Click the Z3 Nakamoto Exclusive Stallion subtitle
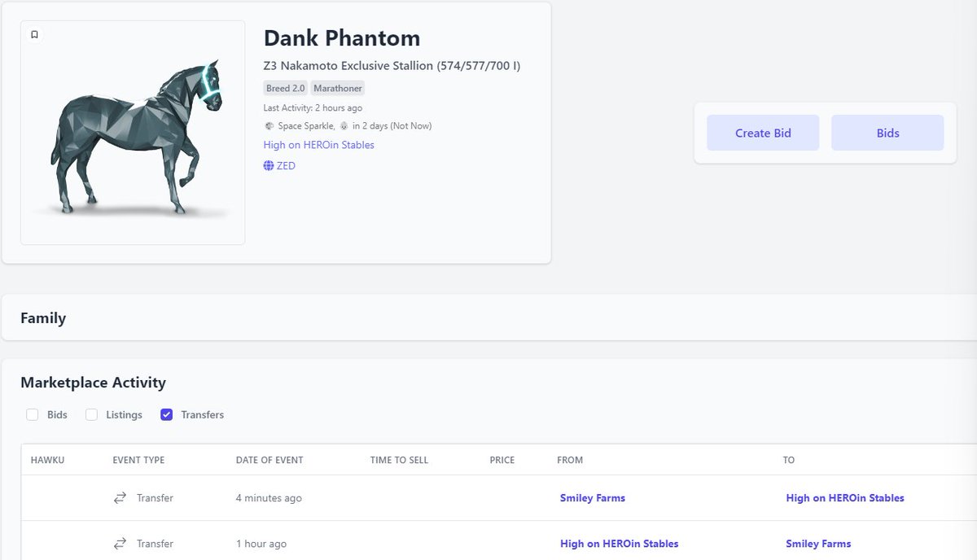 pos(392,66)
